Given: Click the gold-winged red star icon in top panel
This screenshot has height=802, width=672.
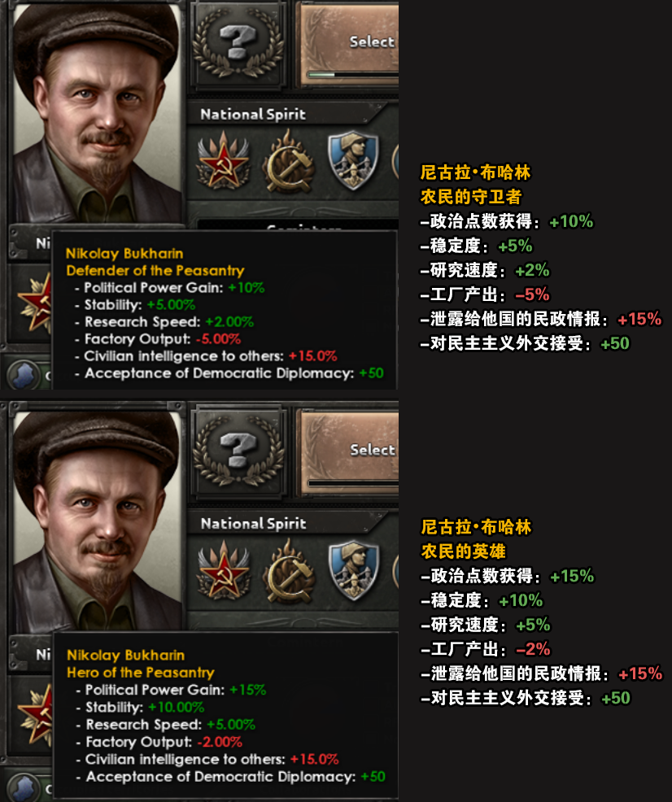Looking at the screenshot, I should pyautogui.click(x=35, y=303).
